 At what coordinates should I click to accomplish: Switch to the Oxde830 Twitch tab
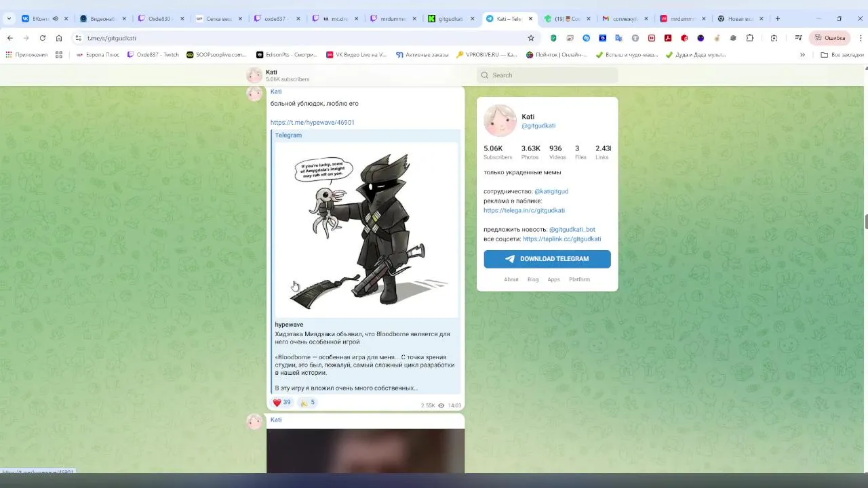pos(160,18)
